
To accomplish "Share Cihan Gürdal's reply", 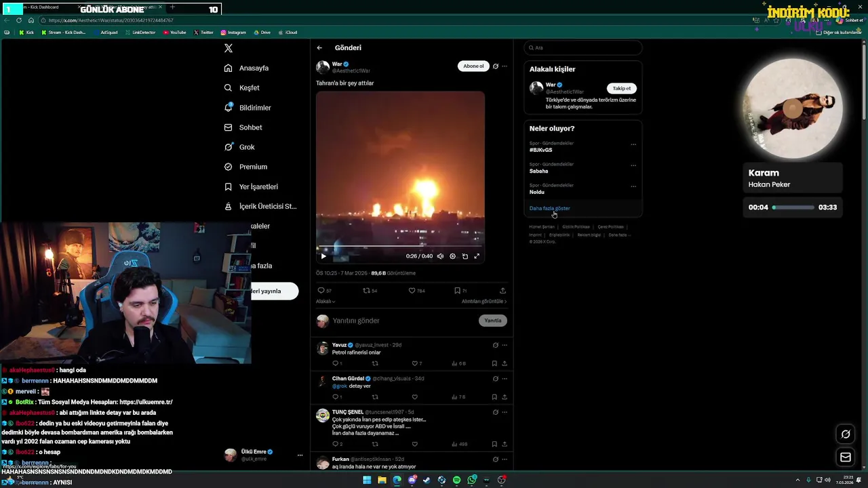I will [x=505, y=397].
